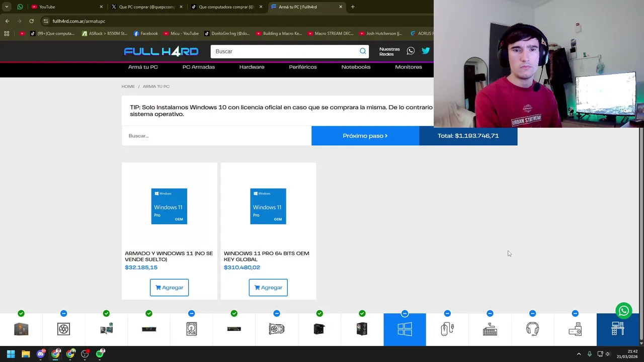Image resolution: width=644 pixels, height=362 pixels.
Task: Open the 'Armá tu PC' menu item
Action: [143, 67]
